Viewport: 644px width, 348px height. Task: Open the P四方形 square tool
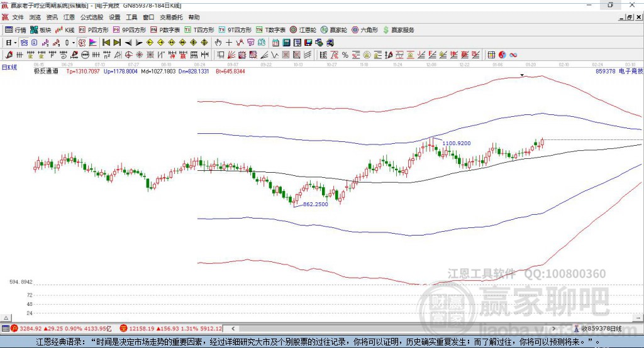click(94, 30)
